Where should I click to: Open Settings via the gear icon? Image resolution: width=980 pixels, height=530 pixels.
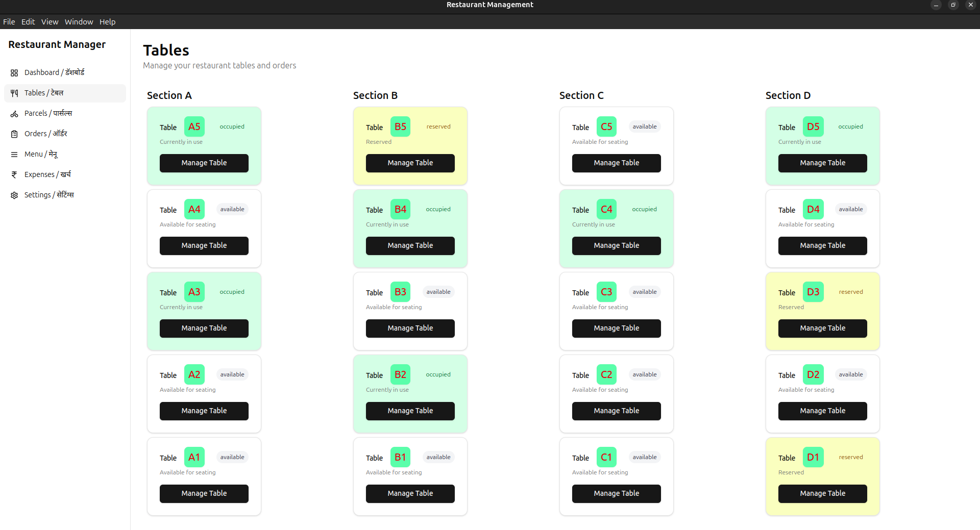point(14,195)
